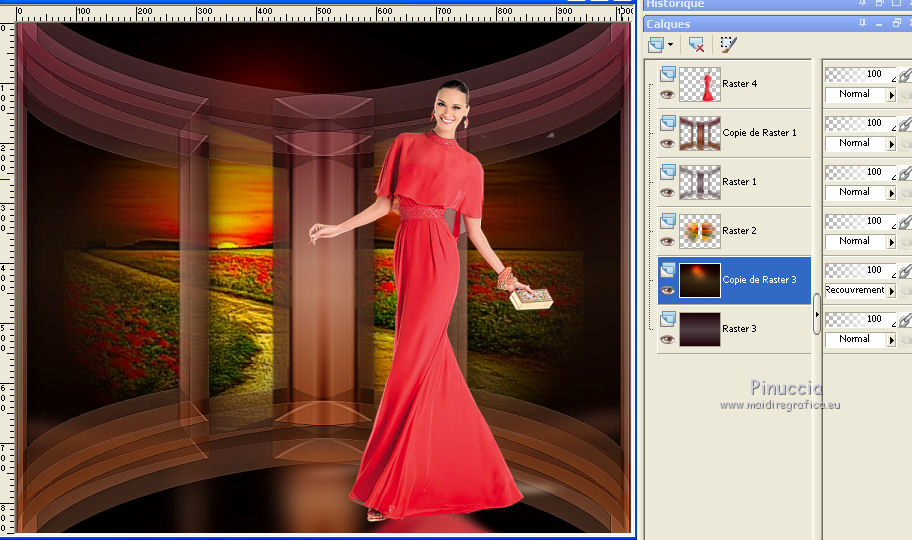Click the Calques panel title bar
This screenshot has height=540, width=912.
[x=777, y=23]
